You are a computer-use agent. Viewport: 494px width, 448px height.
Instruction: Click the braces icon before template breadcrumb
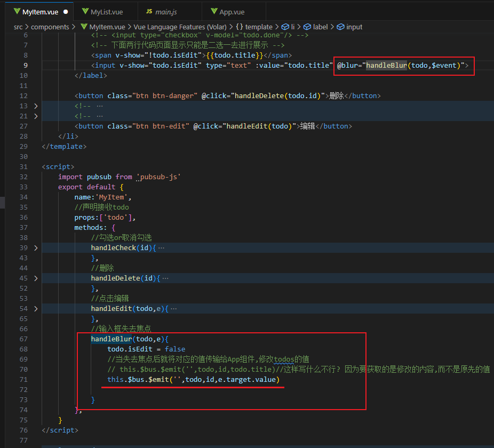point(239,27)
